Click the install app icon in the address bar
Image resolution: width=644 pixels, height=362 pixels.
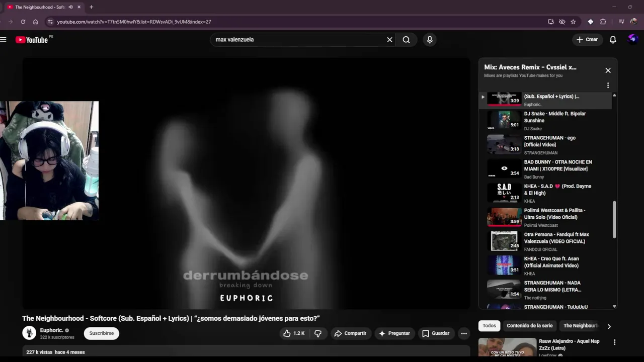coord(551,22)
